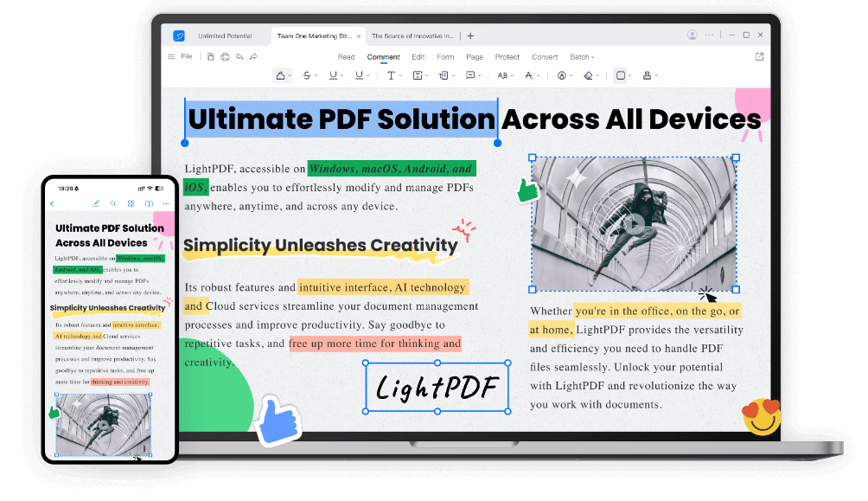The width and height of the screenshot is (868, 501).
Task: Open the hamburger menu beside File
Action: (171, 56)
